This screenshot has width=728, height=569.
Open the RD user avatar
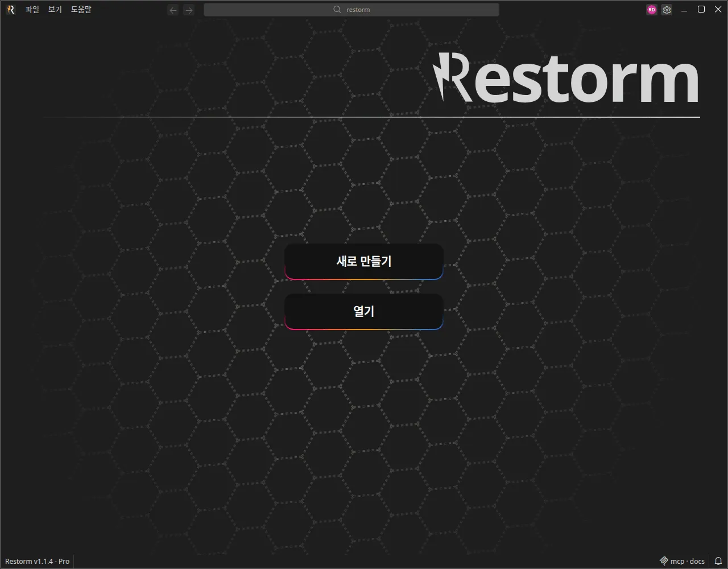(652, 10)
